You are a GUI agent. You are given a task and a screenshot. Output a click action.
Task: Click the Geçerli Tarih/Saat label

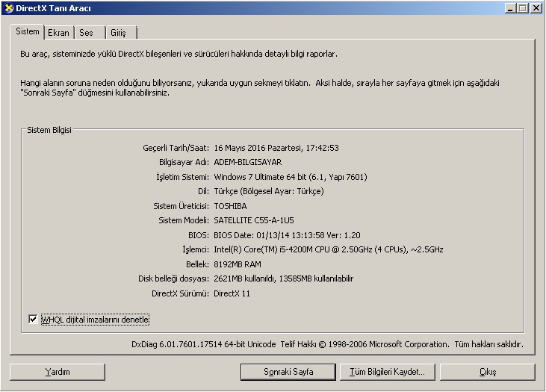pyautogui.click(x=176, y=148)
